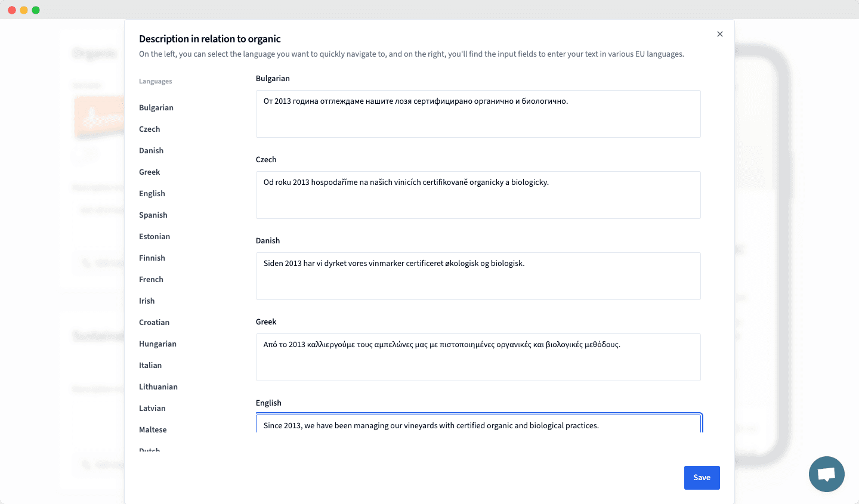Click the red close traffic light
Viewport: 859px width, 504px height.
point(11,10)
